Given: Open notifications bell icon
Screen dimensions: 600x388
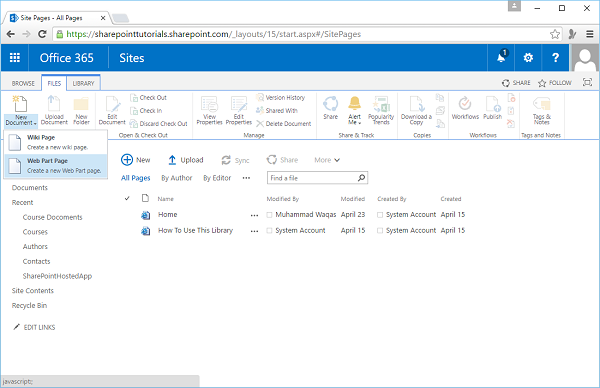Looking at the screenshot, I should click(501, 58).
